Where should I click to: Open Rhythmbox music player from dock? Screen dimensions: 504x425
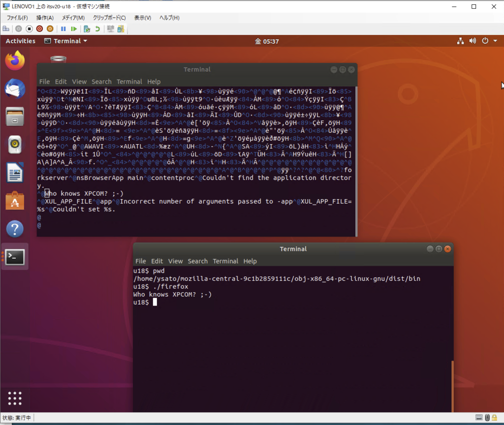[x=15, y=144]
